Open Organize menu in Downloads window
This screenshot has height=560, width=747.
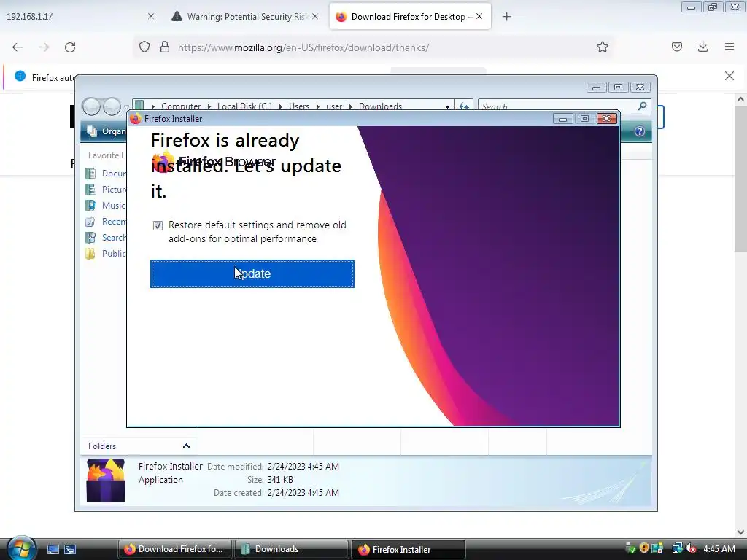pyautogui.click(x=107, y=131)
